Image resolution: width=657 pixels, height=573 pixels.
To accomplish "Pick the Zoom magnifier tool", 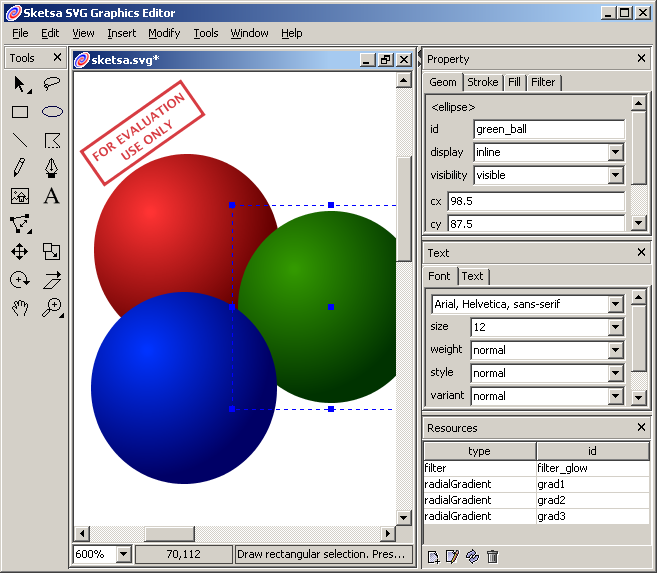I will [x=52, y=308].
